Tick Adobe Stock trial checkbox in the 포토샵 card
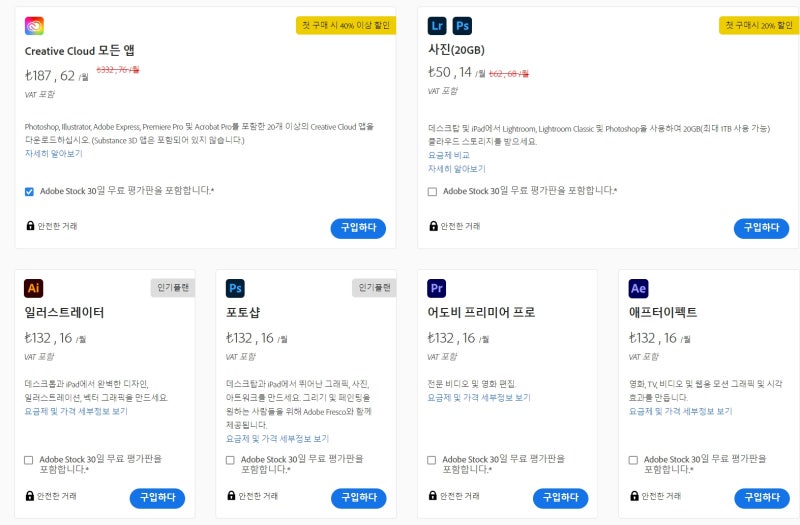Viewport: 800px width, 525px height. pos(230,460)
